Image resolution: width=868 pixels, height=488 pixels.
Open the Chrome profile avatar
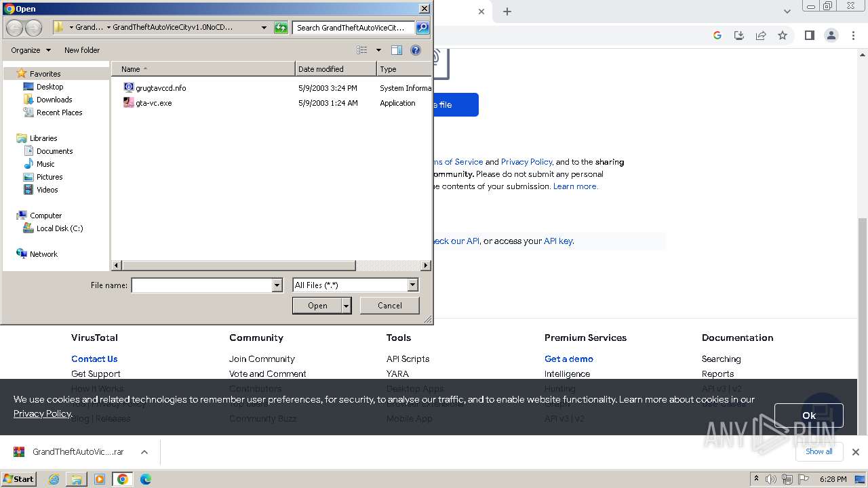point(831,35)
